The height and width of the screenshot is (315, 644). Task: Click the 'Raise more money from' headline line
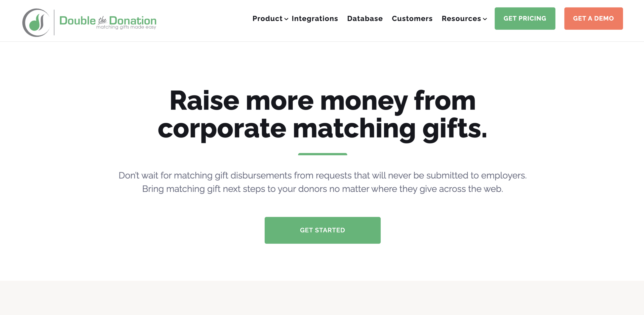323,101
